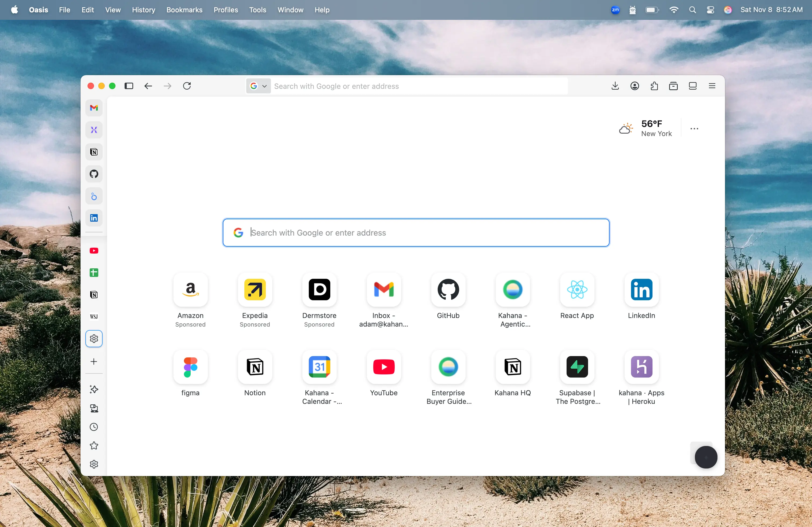Open Gmail from the sidebar
Image resolution: width=812 pixels, height=527 pixels.
(x=93, y=108)
